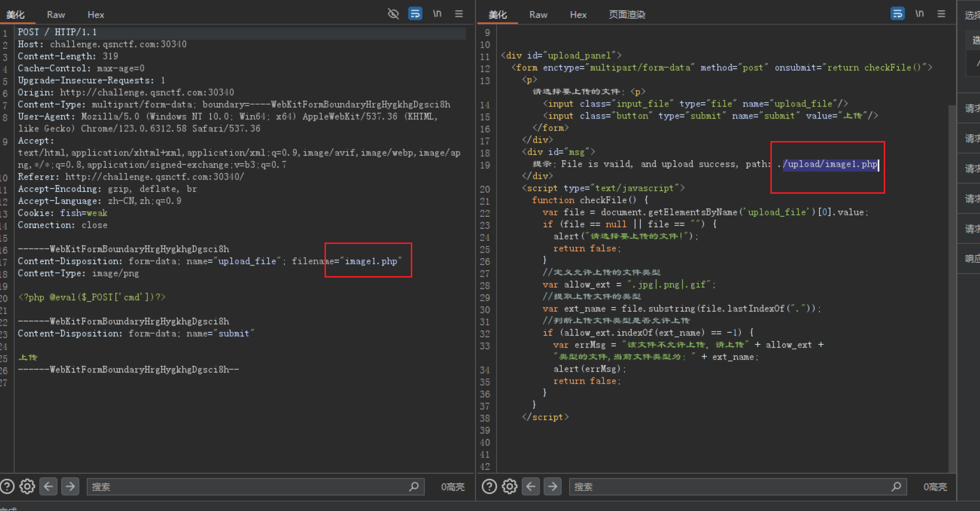Go to previous match in request search
This screenshot has width=980, height=511.
[x=49, y=486]
